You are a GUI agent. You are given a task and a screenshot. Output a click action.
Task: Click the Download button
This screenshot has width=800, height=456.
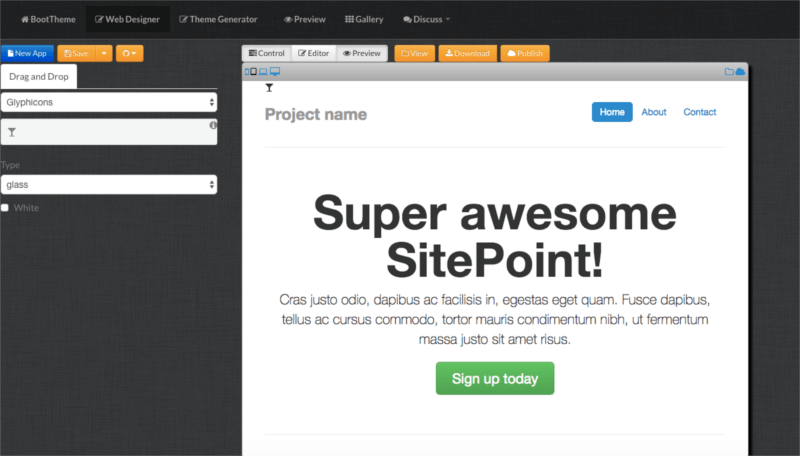[467, 53]
